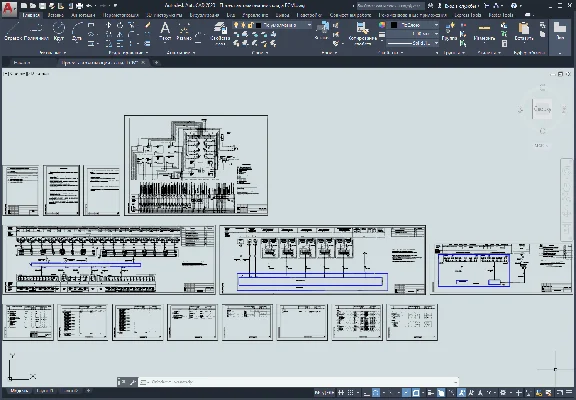Switch to the Express Tools ribbon tab
The image size is (576, 400).
tap(468, 15)
